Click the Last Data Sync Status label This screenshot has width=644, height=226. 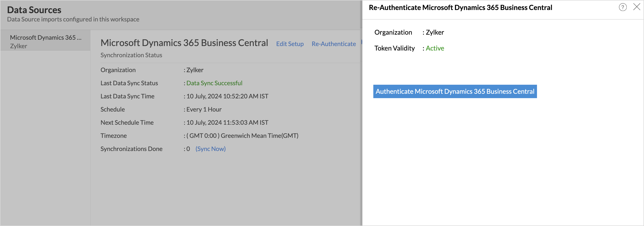[129, 83]
